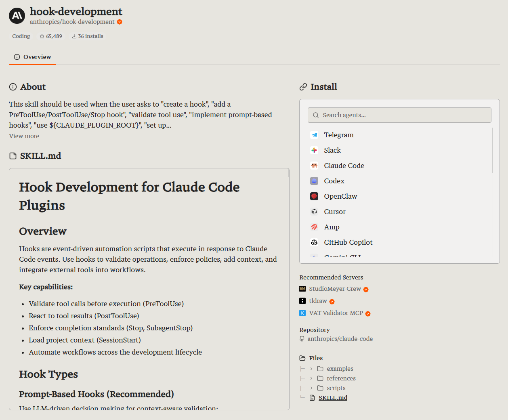Select the Claude Code agent icon
This screenshot has height=420, width=508.
[314, 166]
